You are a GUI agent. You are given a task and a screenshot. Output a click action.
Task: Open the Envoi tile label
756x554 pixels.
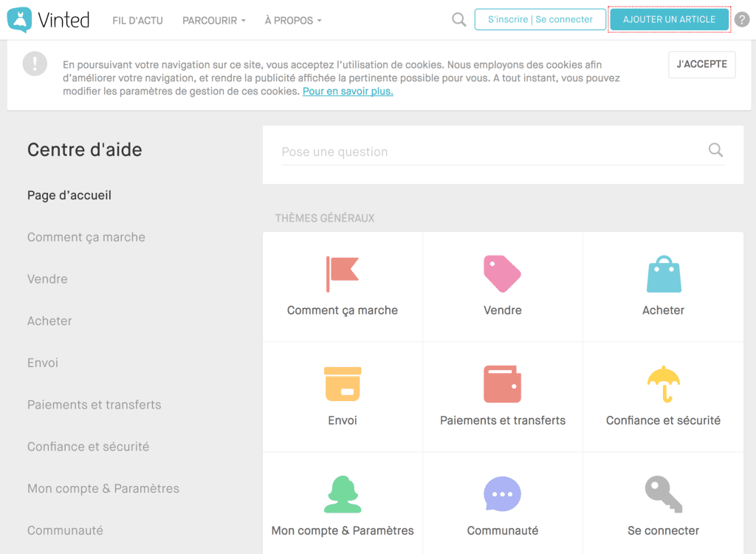click(343, 420)
